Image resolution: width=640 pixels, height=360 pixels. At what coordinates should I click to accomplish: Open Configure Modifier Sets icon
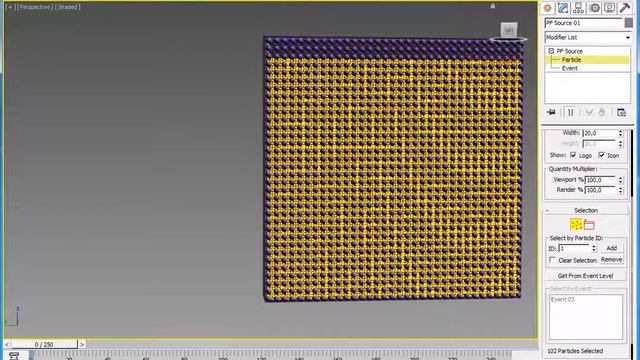tap(621, 112)
